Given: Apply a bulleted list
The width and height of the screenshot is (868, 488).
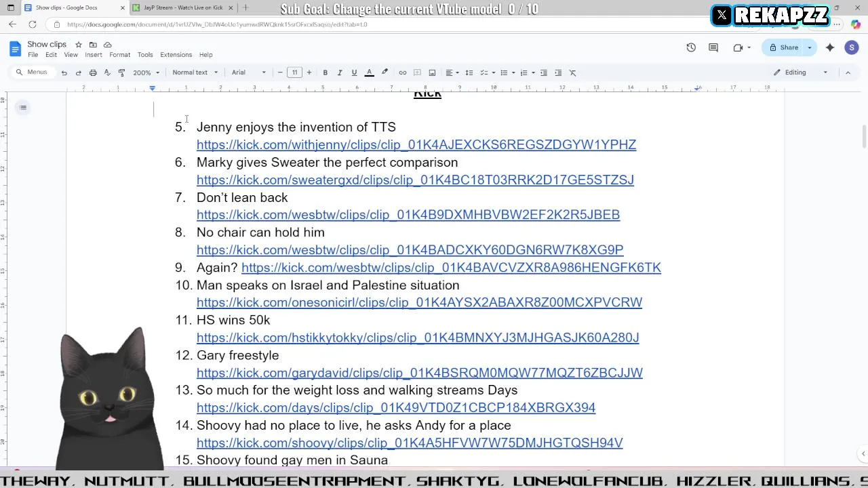Looking at the screenshot, I should coord(504,73).
